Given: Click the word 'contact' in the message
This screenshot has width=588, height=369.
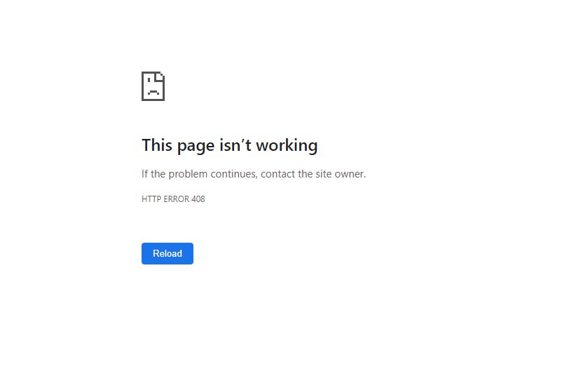Looking at the screenshot, I should (278, 174).
